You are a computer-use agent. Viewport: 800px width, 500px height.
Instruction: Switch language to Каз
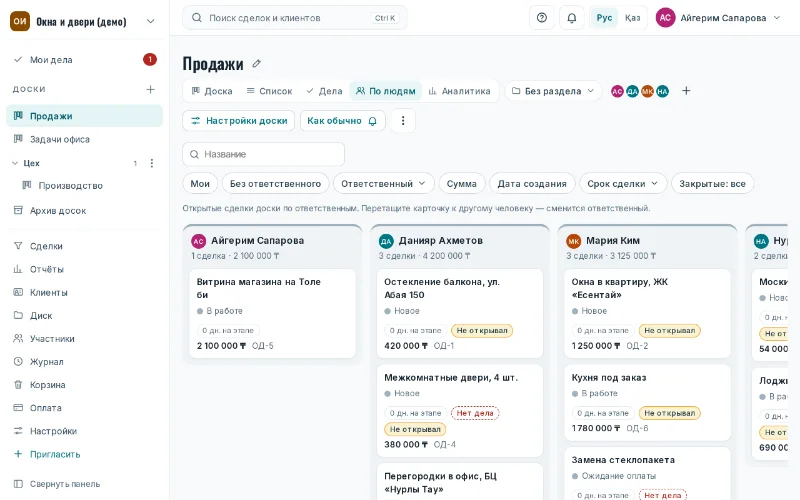(x=632, y=18)
